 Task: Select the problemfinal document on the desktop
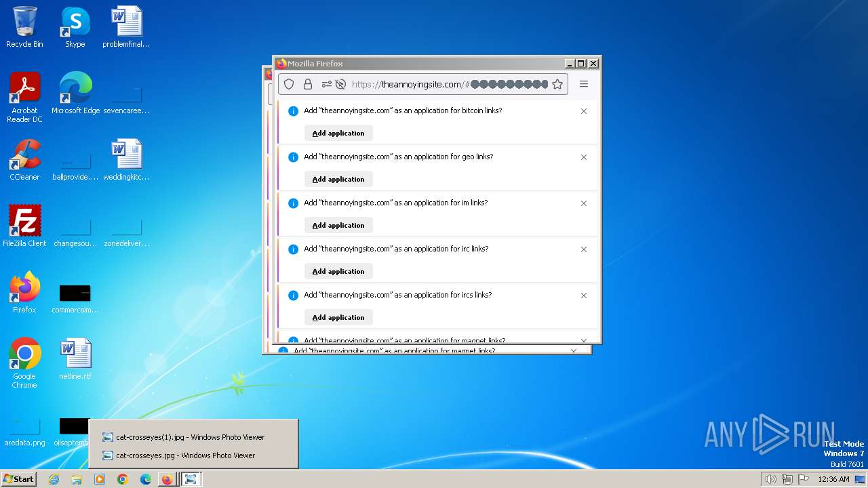[x=126, y=27]
